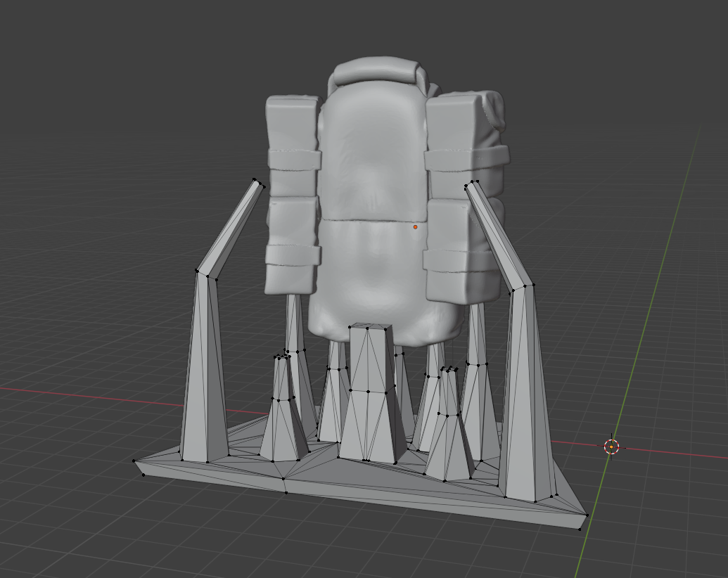The width and height of the screenshot is (728, 578).
Task: Click the 3D cursor crosshair on the grid
Action: pos(611,447)
